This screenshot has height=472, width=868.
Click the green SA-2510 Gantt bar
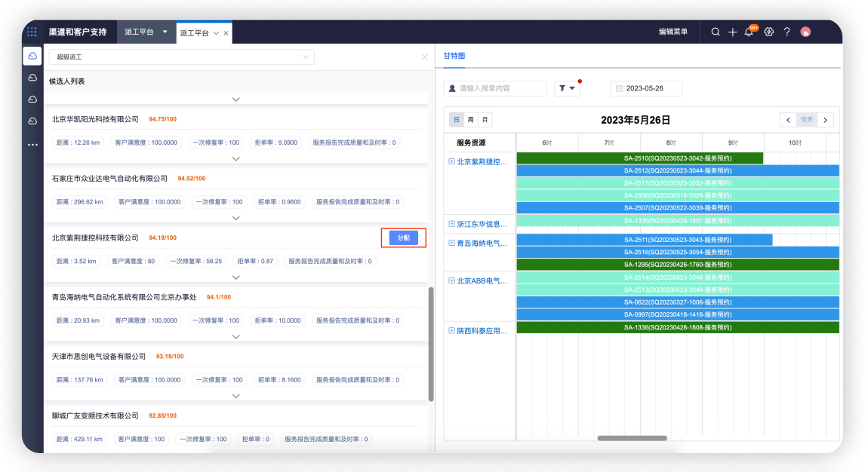(x=639, y=158)
